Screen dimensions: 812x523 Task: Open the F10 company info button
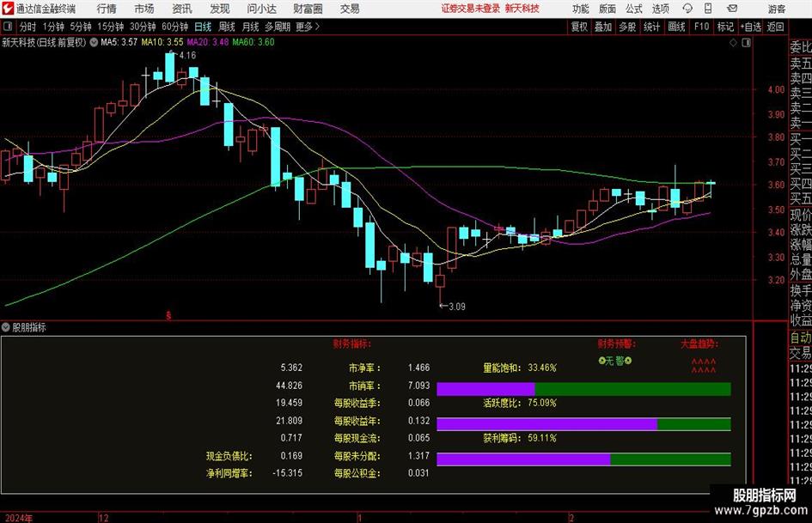(x=701, y=27)
